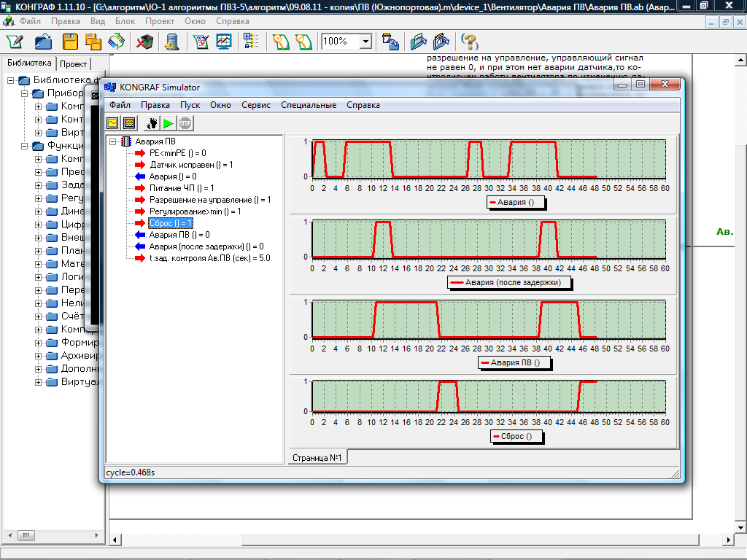This screenshot has height=560, width=747.
Task: Collapse the Функци folder node
Action: pyautogui.click(x=24, y=146)
